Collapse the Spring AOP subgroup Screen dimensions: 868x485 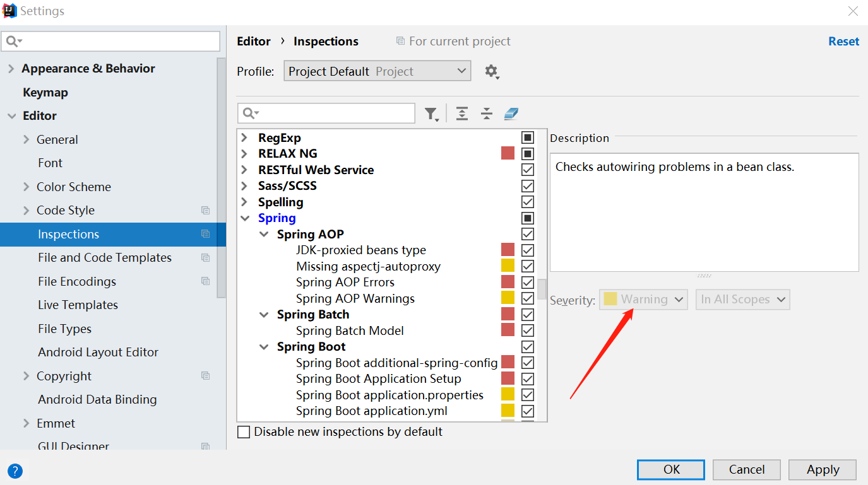(264, 235)
